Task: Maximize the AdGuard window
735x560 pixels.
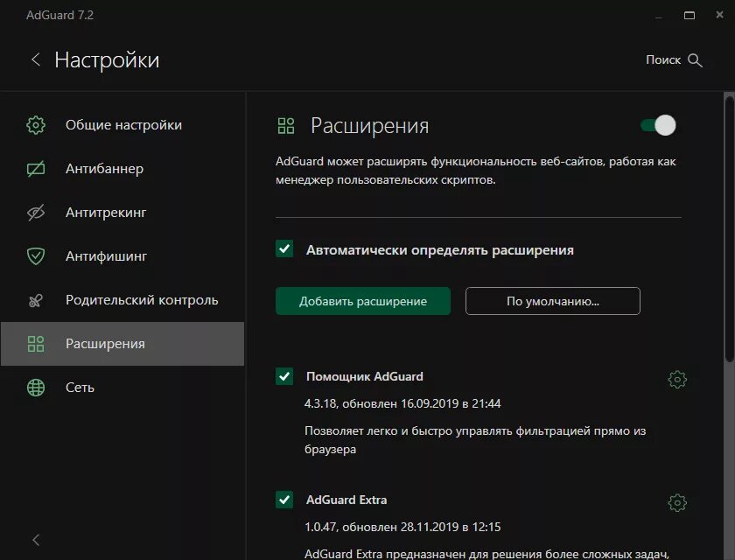Action: tap(689, 16)
